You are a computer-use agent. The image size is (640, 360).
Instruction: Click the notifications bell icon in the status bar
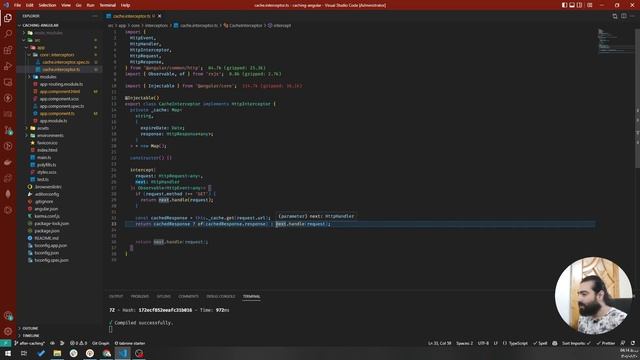(x=633, y=343)
